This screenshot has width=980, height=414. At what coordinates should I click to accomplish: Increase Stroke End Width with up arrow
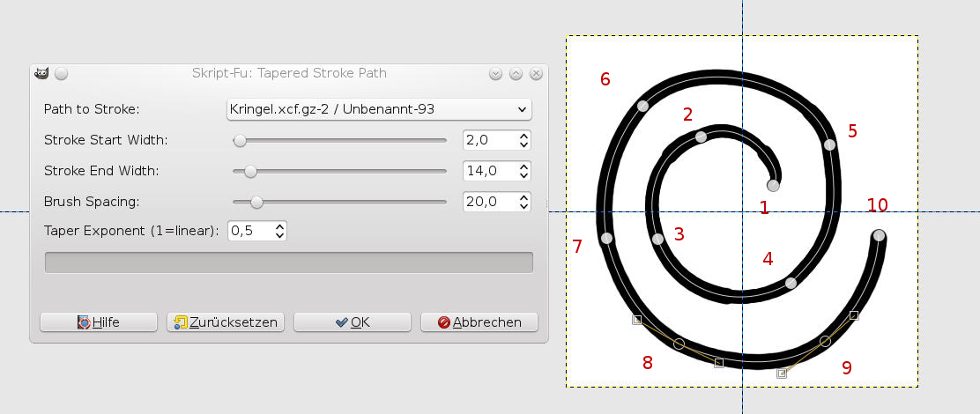524,166
